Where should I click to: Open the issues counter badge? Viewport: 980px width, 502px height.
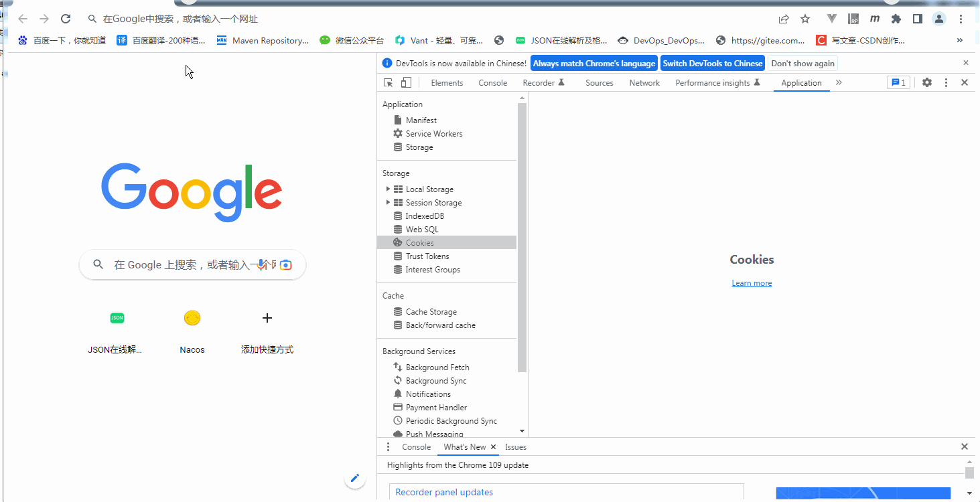tap(898, 83)
